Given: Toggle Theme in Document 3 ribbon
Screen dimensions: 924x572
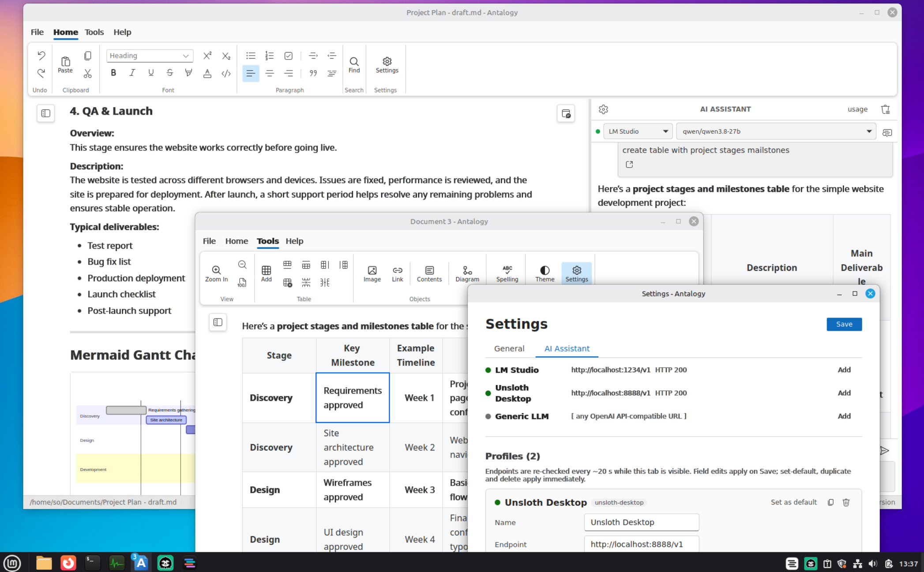Looking at the screenshot, I should pos(545,273).
